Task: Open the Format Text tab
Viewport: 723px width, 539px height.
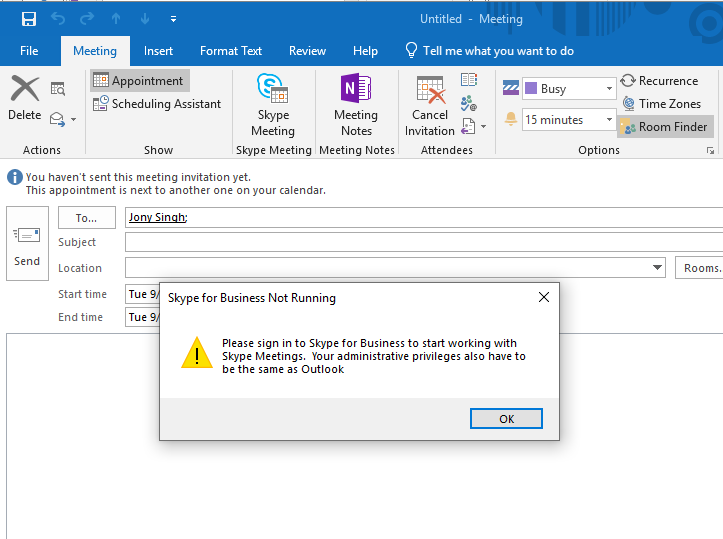Action: [x=231, y=51]
